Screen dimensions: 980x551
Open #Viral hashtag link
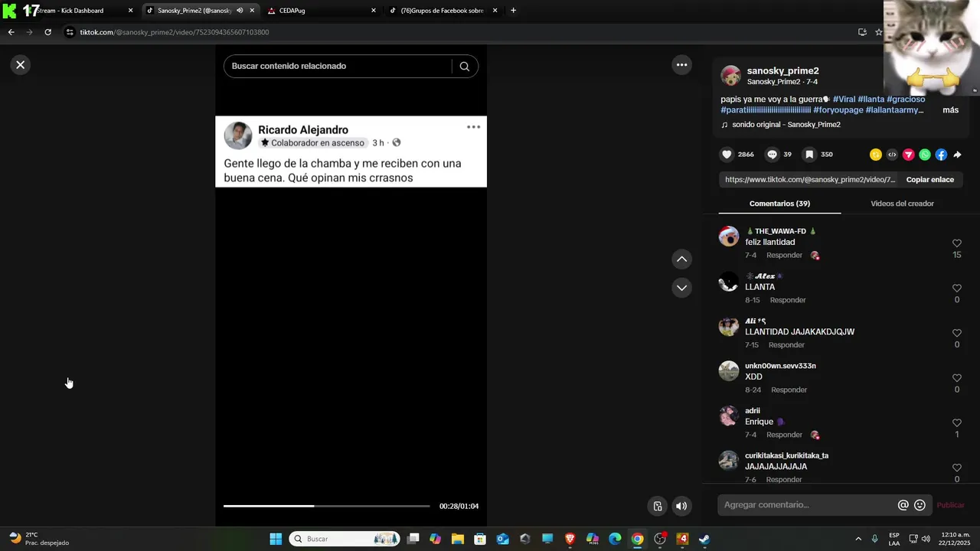844,99
